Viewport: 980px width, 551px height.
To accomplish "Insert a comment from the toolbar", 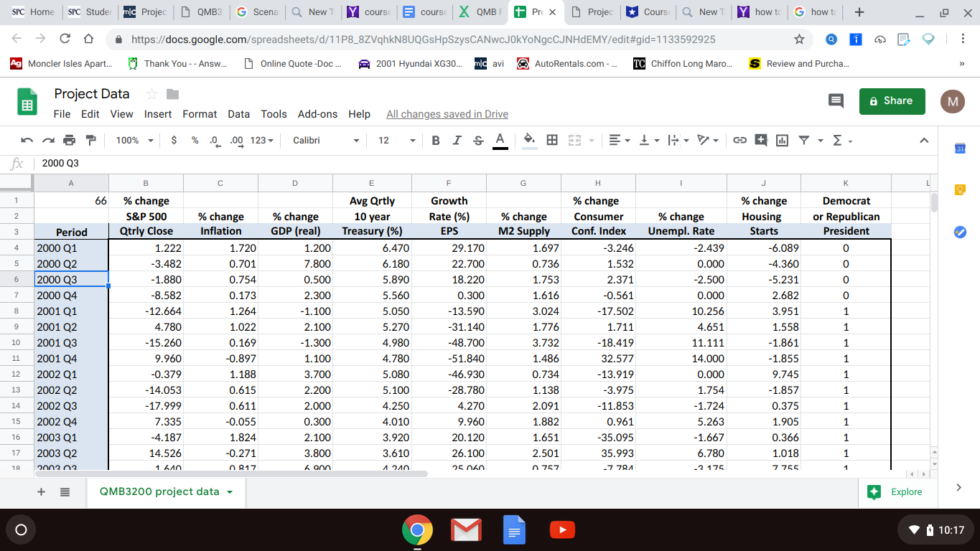I will (x=761, y=141).
